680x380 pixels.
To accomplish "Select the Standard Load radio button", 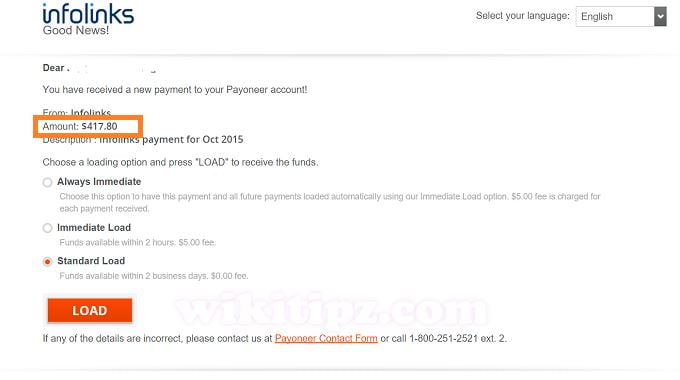I will [47, 262].
